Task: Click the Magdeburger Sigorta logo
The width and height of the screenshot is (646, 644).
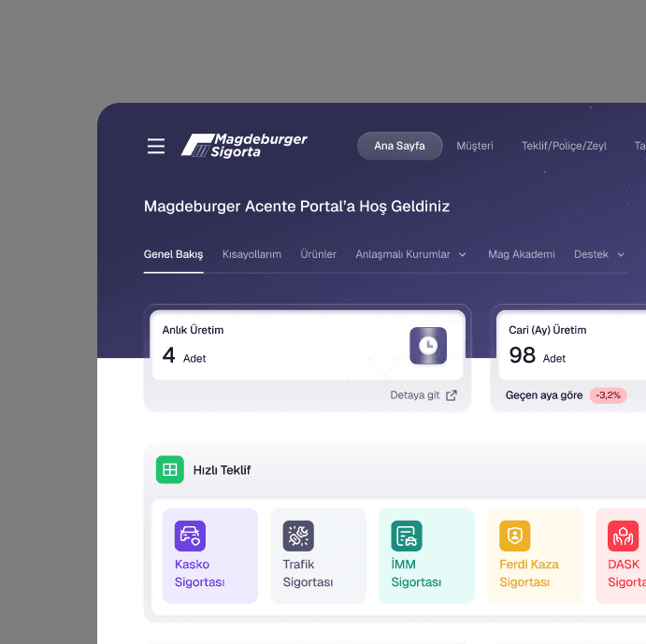Action: 244,146
